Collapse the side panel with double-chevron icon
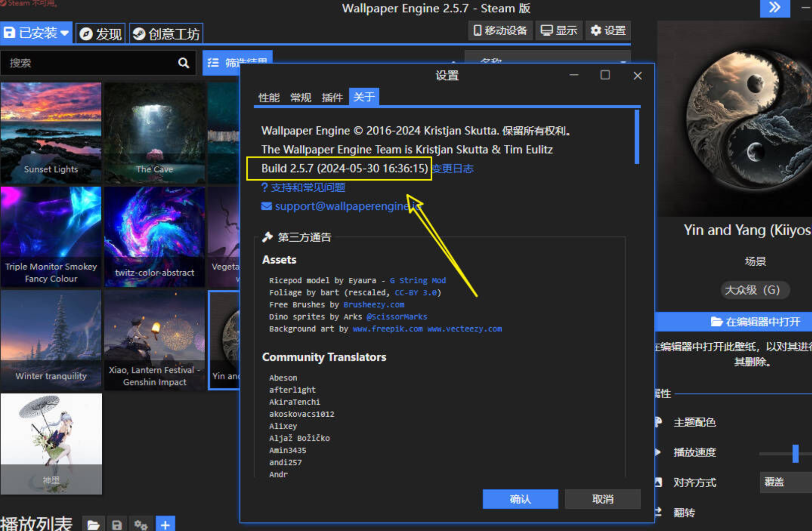This screenshot has height=531, width=812. [x=775, y=8]
